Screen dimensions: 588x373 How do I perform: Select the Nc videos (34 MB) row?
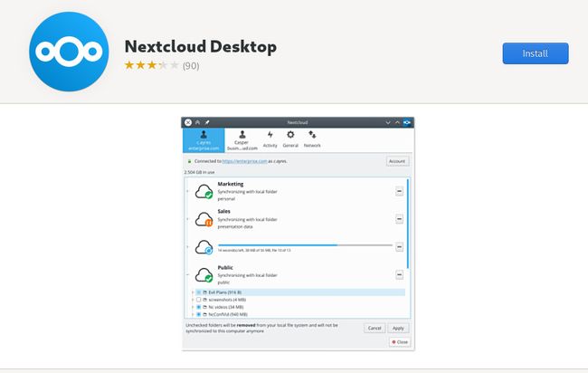pos(226,307)
